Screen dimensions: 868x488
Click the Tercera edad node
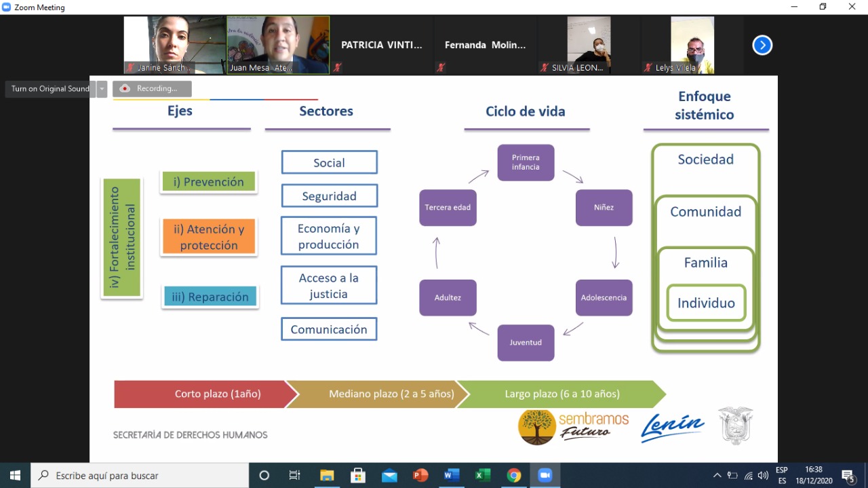point(448,207)
